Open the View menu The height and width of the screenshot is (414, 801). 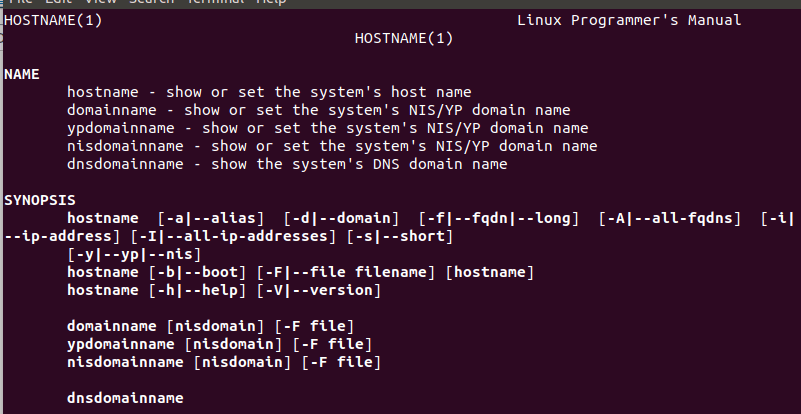[101, 2]
